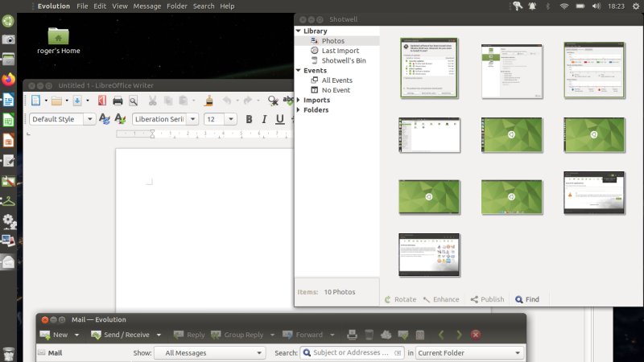Screen dimensions: 644x362
Task: Open Print Preview in Writer toolbar
Action: [134, 101]
